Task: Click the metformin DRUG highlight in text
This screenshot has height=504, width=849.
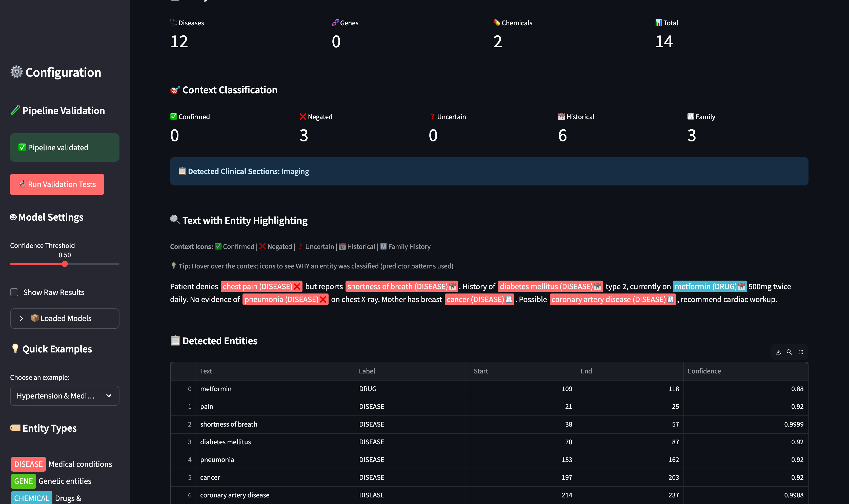Action: (707, 286)
